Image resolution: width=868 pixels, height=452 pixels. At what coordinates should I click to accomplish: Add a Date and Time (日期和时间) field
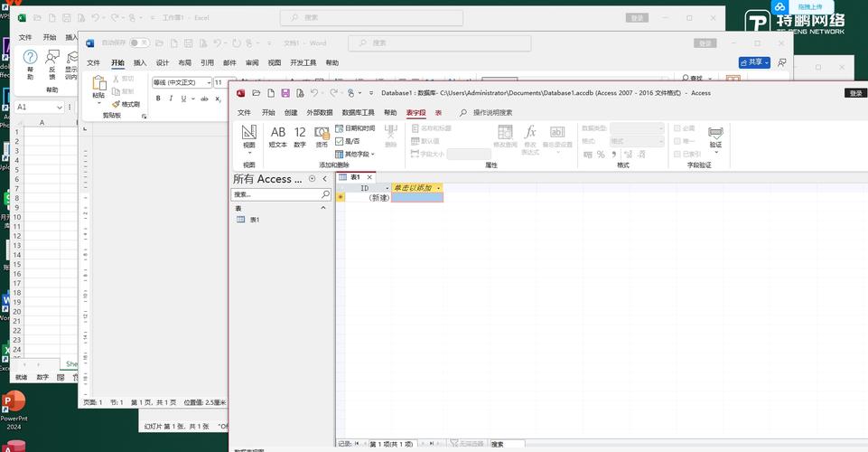tap(355, 128)
